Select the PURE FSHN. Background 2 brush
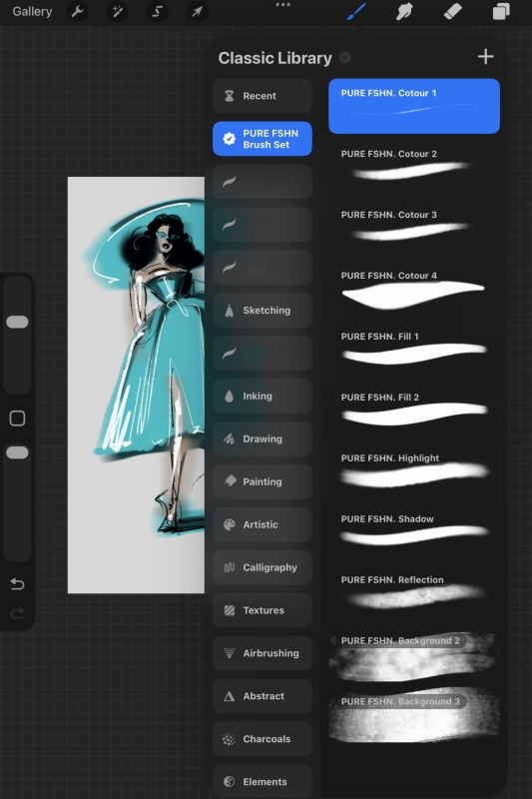This screenshot has height=799, width=532. tap(414, 656)
